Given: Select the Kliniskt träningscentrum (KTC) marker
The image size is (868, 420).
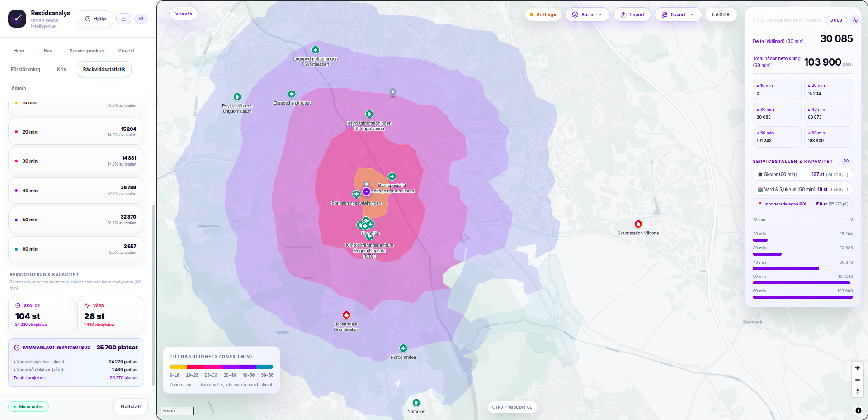Looking at the screenshot, I should point(369,236).
